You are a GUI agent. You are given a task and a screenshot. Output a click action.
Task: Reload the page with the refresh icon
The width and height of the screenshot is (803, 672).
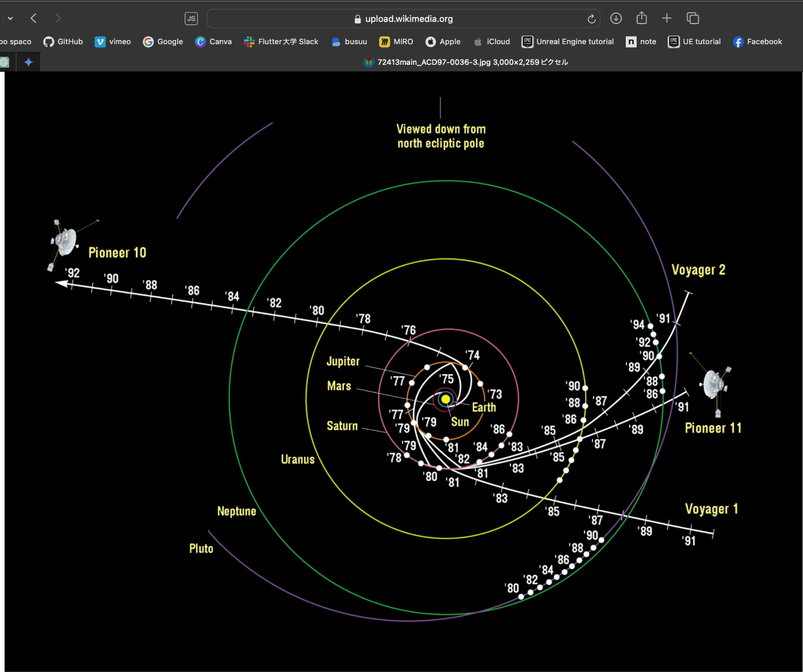coord(591,19)
